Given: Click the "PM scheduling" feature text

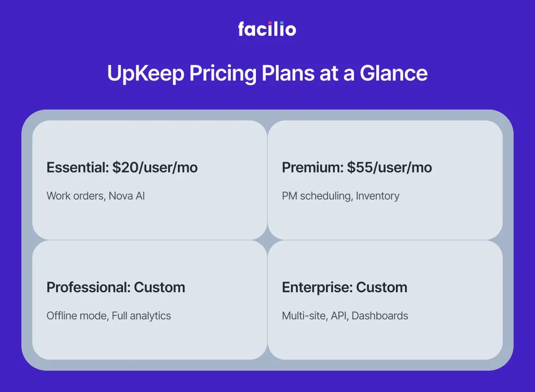Looking at the screenshot, I should pos(317,196).
